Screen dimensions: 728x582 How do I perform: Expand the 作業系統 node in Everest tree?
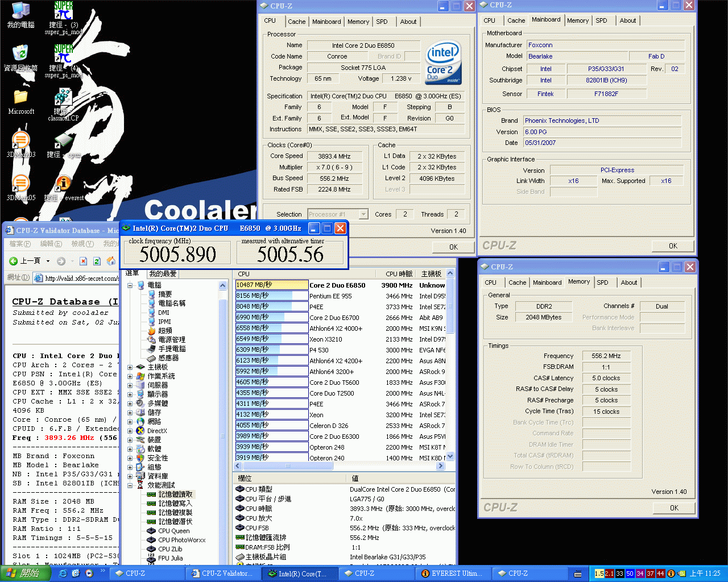coord(130,376)
